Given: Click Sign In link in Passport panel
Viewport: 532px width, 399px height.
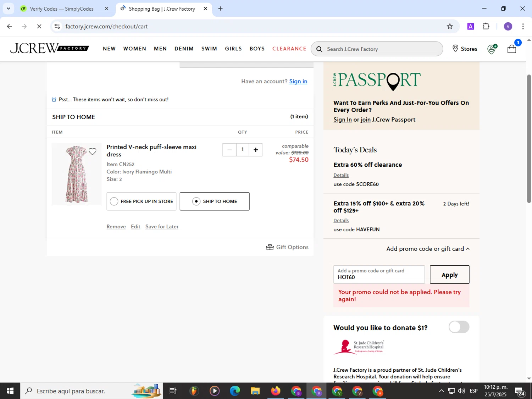Looking at the screenshot, I should [343, 120].
